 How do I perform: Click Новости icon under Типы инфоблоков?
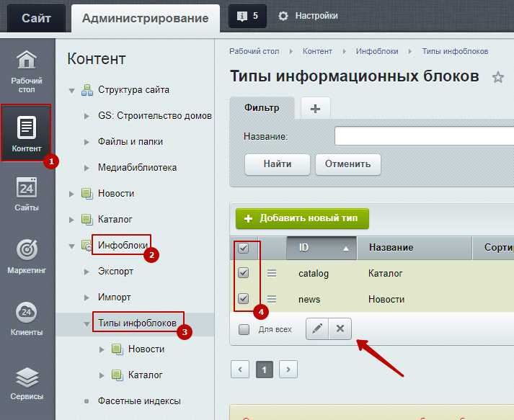[x=117, y=349]
